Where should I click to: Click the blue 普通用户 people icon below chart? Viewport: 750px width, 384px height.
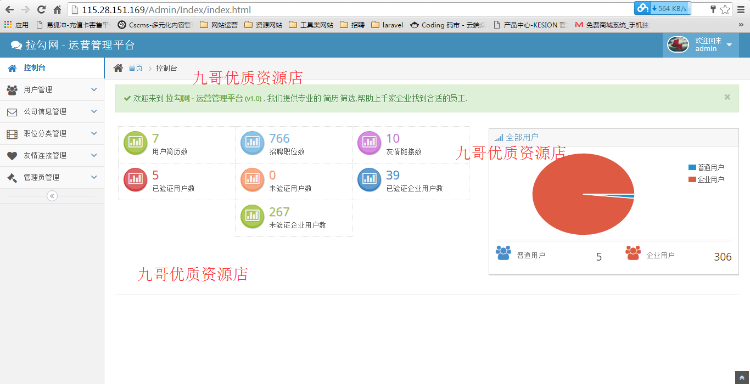[504, 253]
